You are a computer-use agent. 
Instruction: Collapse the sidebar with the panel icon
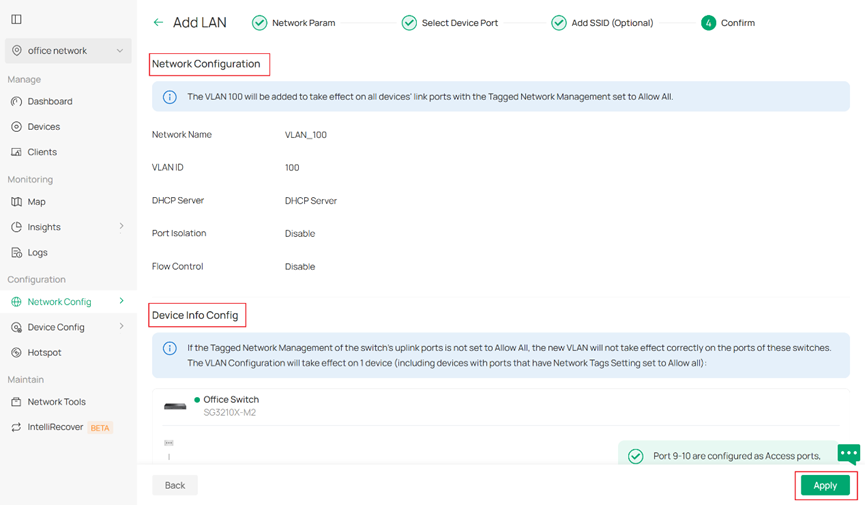click(x=17, y=19)
